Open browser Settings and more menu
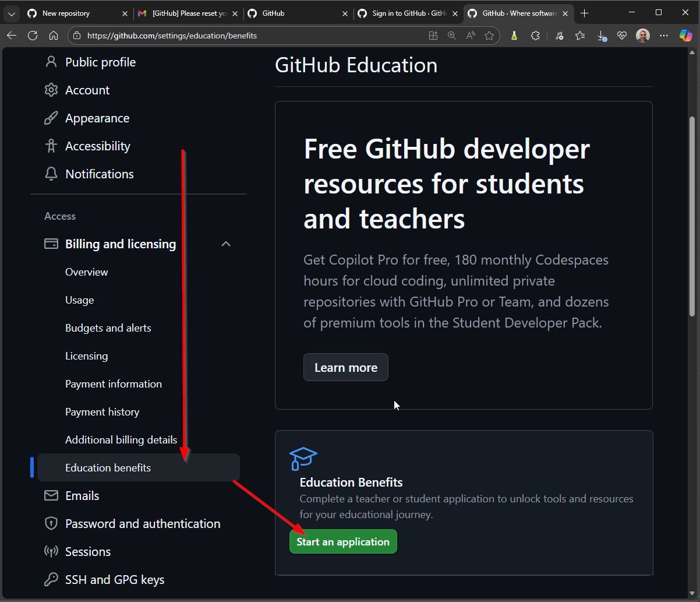 point(664,36)
